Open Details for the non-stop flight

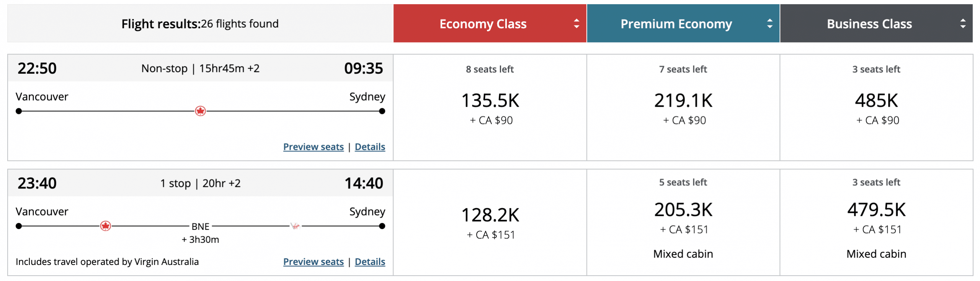(370, 147)
